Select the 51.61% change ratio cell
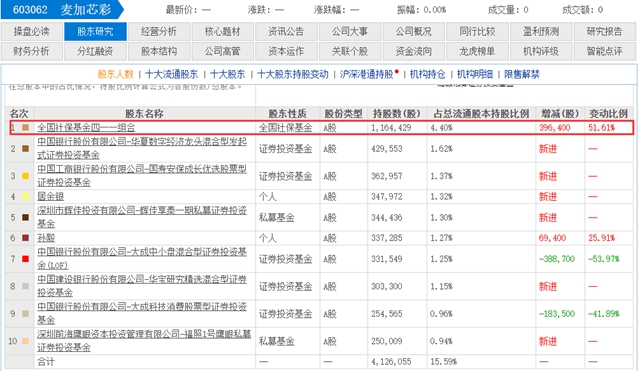 (x=602, y=128)
